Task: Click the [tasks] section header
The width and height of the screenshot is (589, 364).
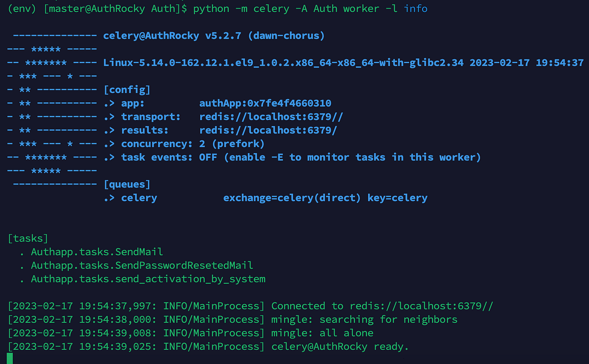Action: 27,238
